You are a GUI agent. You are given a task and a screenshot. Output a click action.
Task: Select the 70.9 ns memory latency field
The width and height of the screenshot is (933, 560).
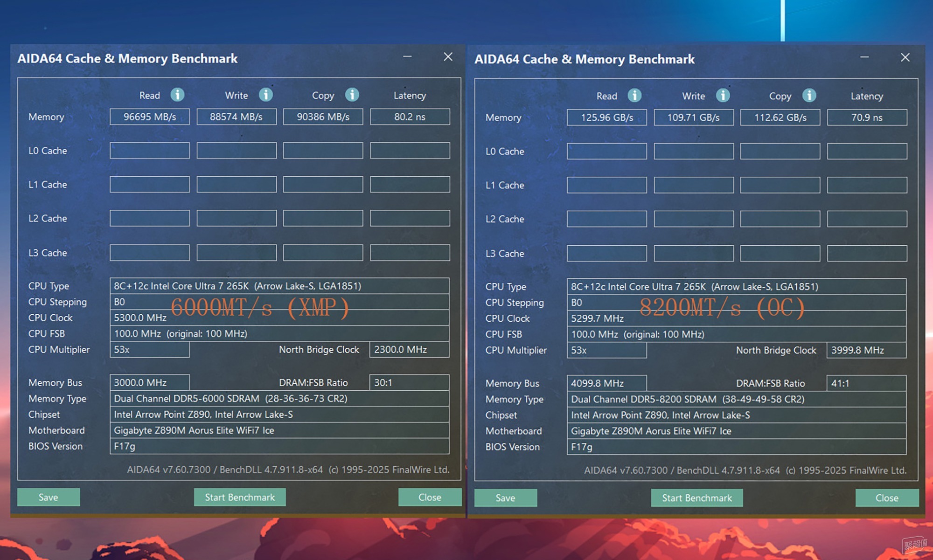[867, 118]
